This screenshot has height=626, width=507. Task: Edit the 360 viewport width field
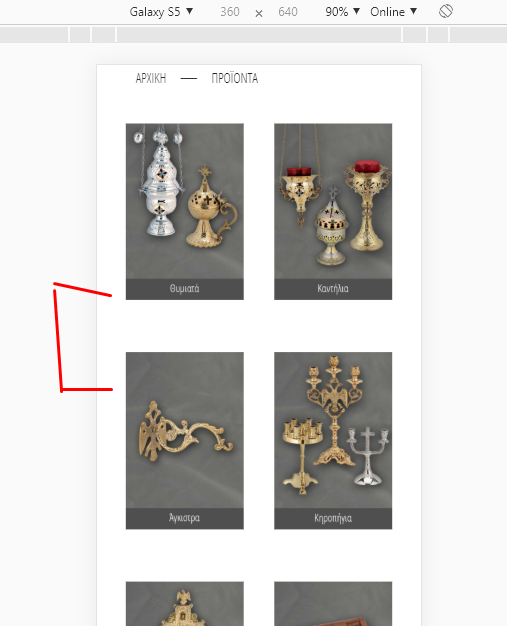tap(230, 12)
